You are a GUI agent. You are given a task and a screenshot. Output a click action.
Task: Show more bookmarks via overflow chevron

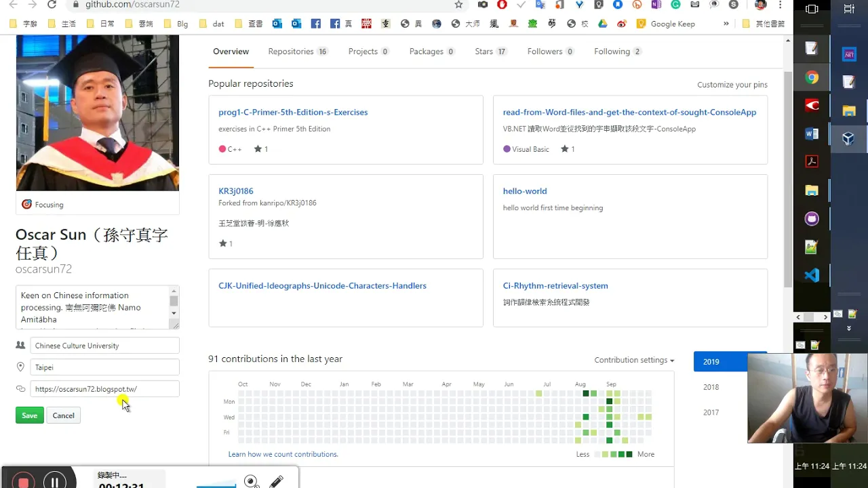(x=726, y=24)
